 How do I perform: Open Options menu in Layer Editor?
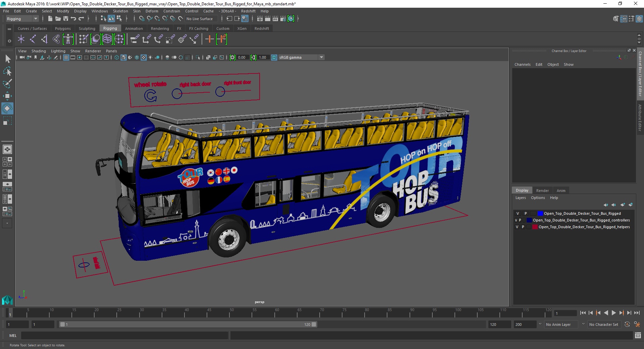(x=538, y=198)
